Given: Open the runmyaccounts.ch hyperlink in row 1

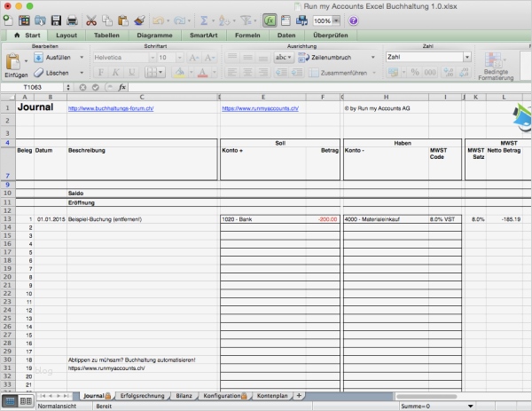Looking at the screenshot, I should (260, 108).
